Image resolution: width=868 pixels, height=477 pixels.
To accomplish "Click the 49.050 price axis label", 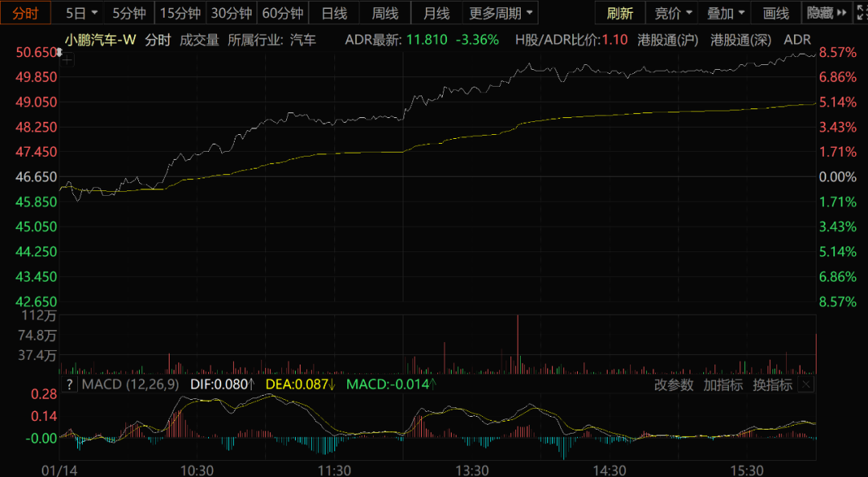I will click(x=36, y=102).
